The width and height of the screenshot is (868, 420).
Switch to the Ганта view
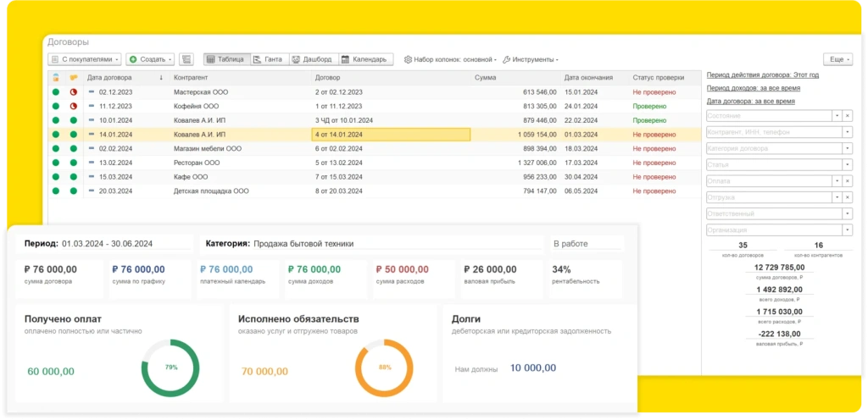(x=270, y=59)
